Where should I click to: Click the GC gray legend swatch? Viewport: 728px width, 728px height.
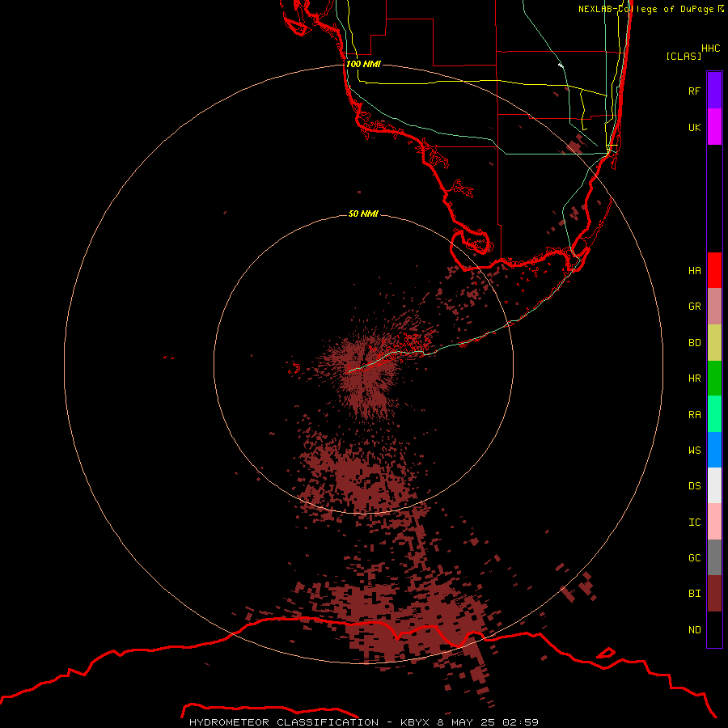click(x=714, y=557)
